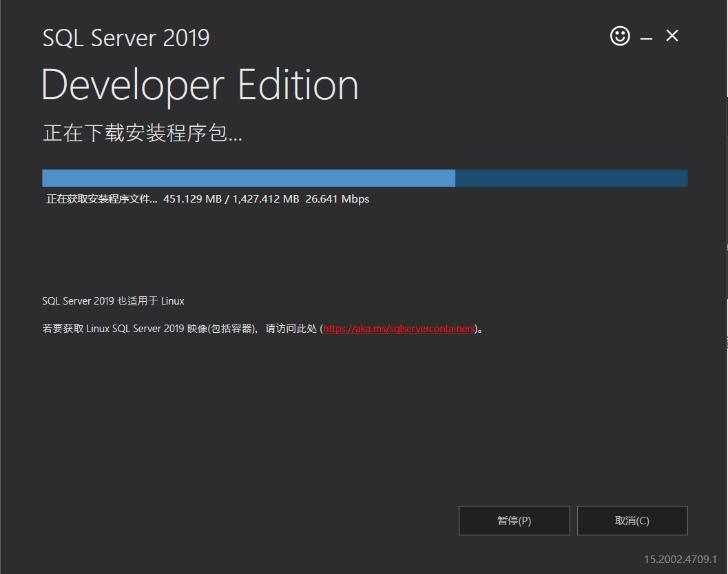This screenshot has height=574, width=728.
Task: Click the X close icon
Action: pyautogui.click(x=672, y=35)
